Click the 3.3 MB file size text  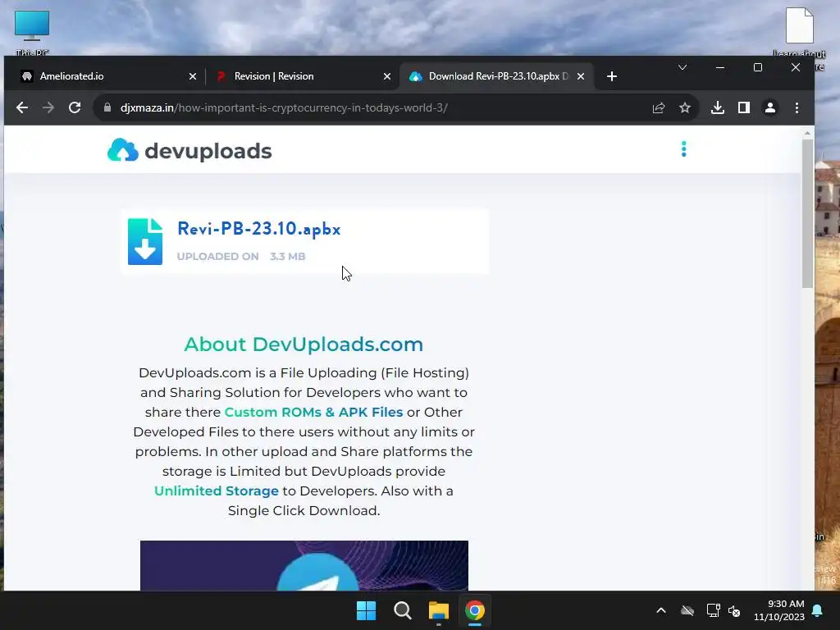288,256
